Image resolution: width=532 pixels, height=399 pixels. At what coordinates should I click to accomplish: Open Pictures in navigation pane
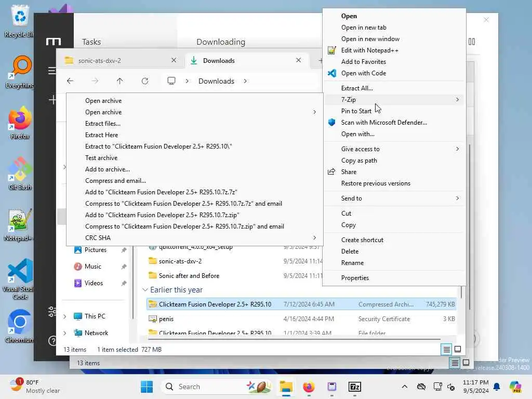pyautogui.click(x=96, y=250)
